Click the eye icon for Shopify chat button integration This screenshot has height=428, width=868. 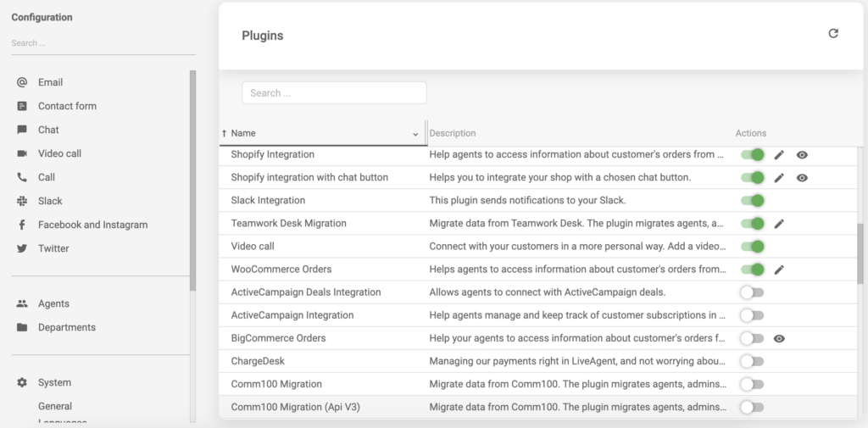pyautogui.click(x=802, y=178)
